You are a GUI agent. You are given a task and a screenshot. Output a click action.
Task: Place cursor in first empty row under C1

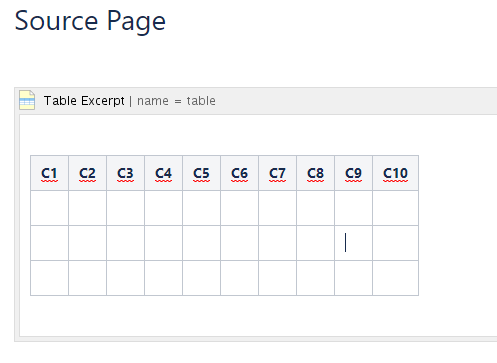pos(49,208)
